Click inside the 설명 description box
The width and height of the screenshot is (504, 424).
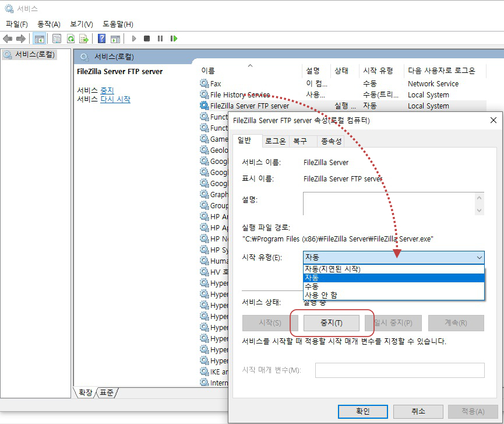[389, 204]
